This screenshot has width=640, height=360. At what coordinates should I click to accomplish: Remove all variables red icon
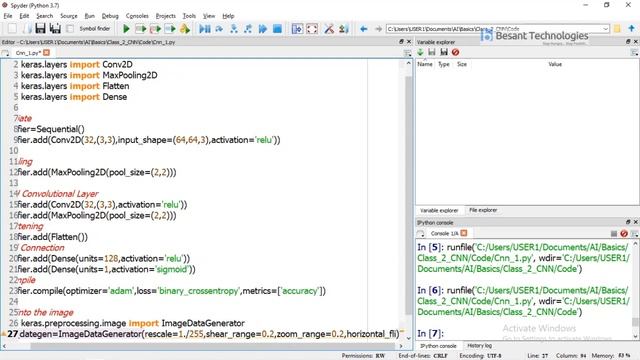pos(456,52)
